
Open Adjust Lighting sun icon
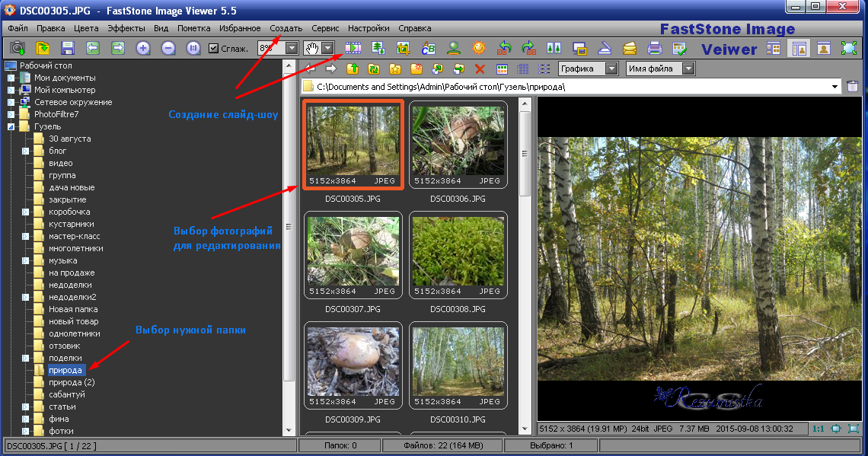pyautogui.click(x=479, y=48)
